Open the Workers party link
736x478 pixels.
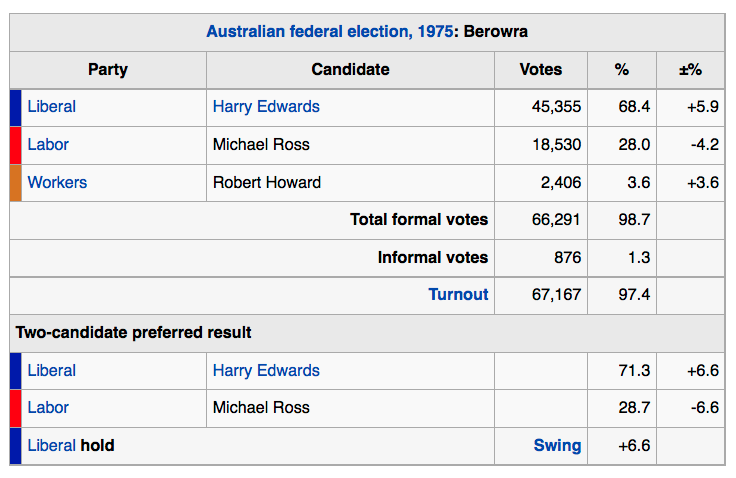57,183
